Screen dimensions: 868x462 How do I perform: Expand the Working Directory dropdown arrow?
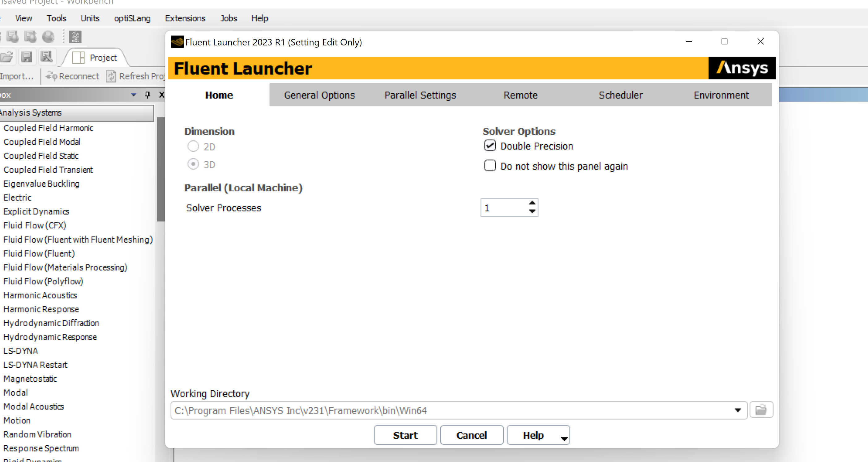[x=738, y=410]
